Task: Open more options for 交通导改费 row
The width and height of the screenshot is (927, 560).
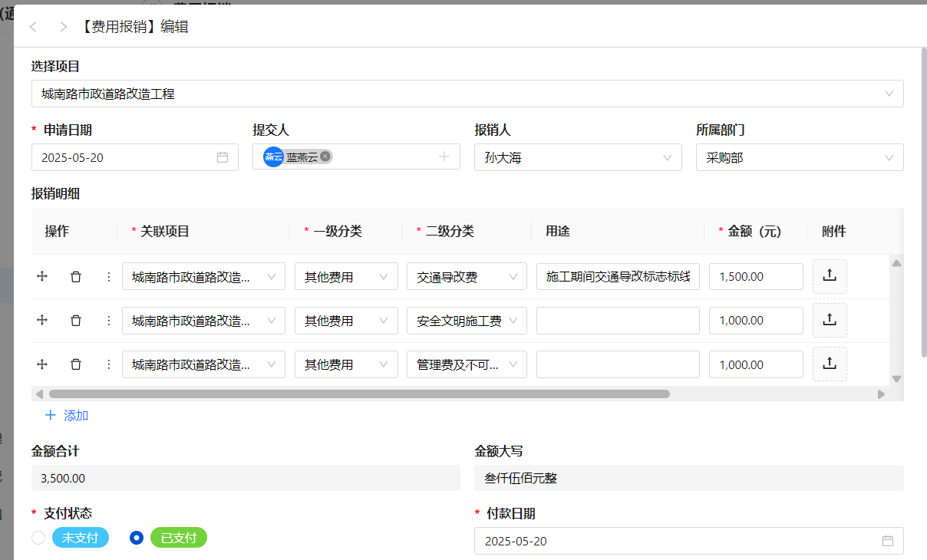Action: click(x=108, y=276)
